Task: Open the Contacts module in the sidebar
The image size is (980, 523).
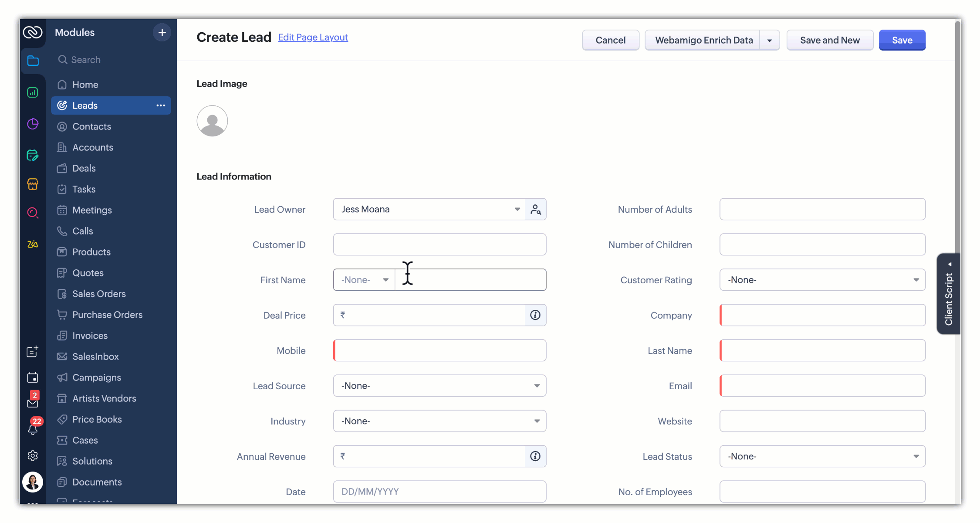Action: [x=91, y=126]
